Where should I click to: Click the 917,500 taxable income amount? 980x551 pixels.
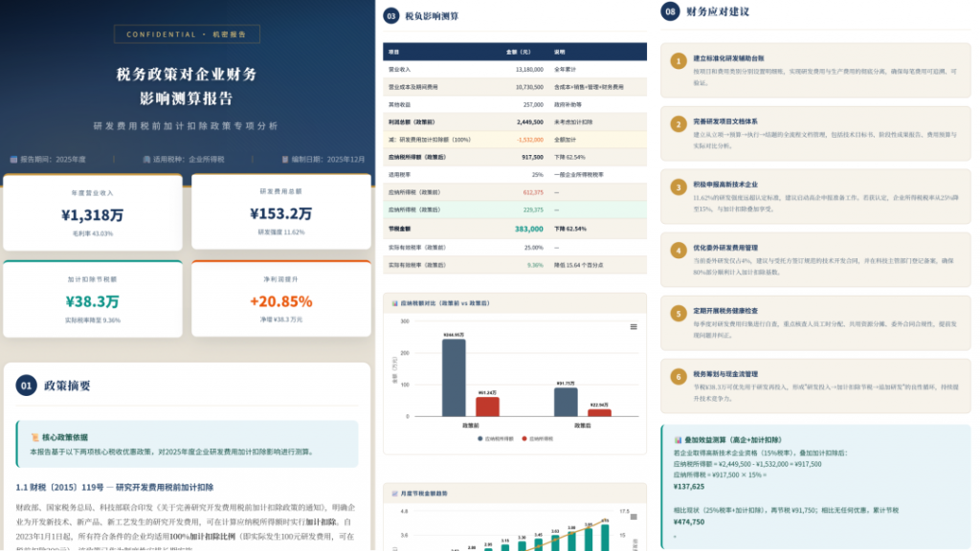click(x=532, y=157)
